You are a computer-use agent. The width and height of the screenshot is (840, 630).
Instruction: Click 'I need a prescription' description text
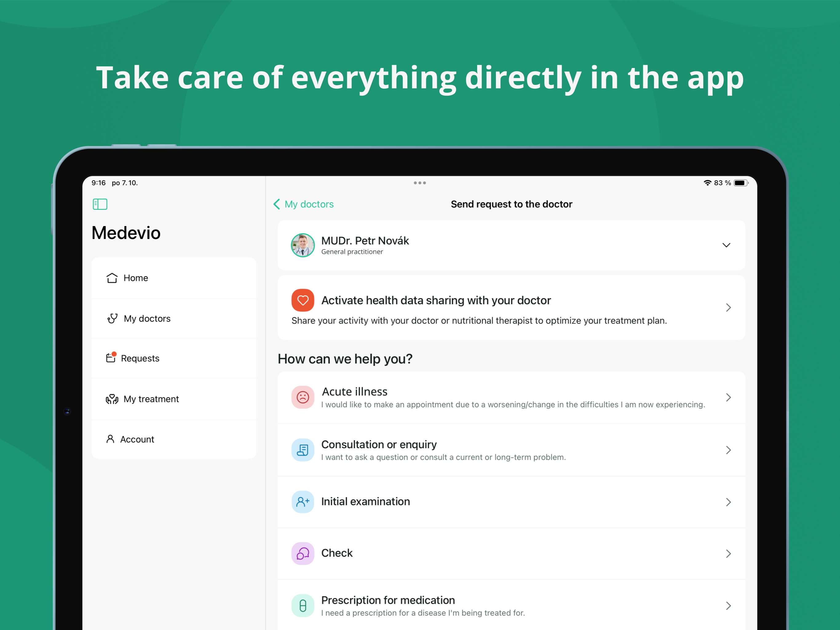tap(423, 613)
